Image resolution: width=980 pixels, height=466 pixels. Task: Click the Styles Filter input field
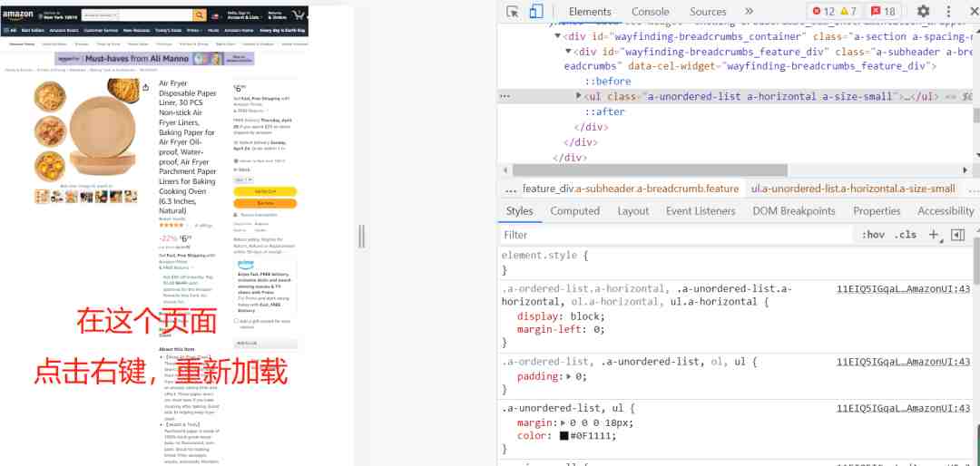point(675,235)
